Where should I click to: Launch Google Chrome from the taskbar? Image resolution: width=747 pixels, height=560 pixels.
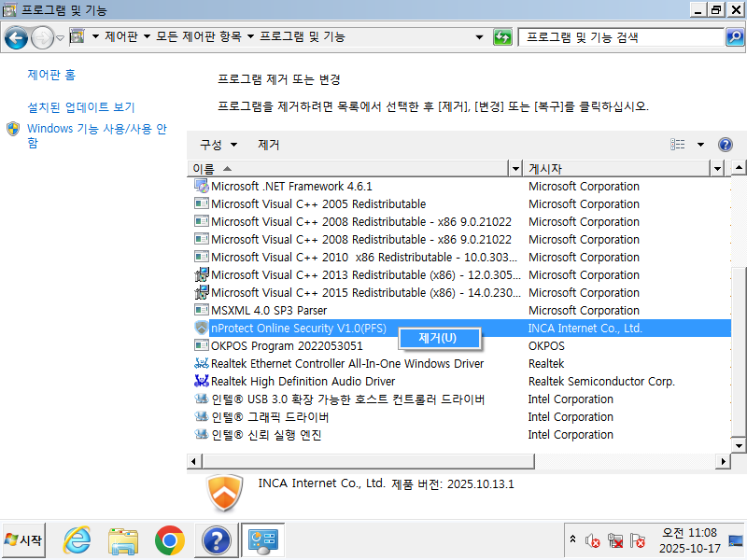pyautogui.click(x=169, y=540)
